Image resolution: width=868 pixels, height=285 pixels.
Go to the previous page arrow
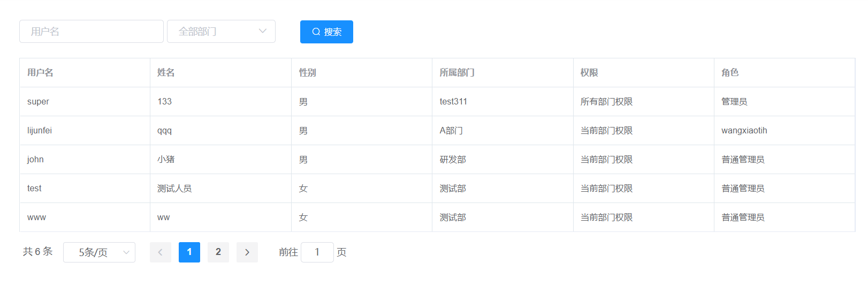click(x=161, y=252)
